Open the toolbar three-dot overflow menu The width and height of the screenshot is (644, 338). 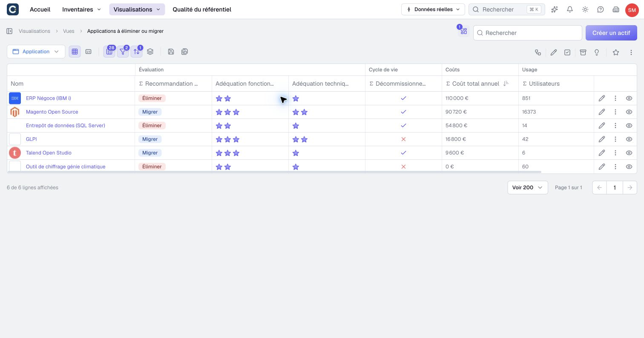(x=631, y=52)
